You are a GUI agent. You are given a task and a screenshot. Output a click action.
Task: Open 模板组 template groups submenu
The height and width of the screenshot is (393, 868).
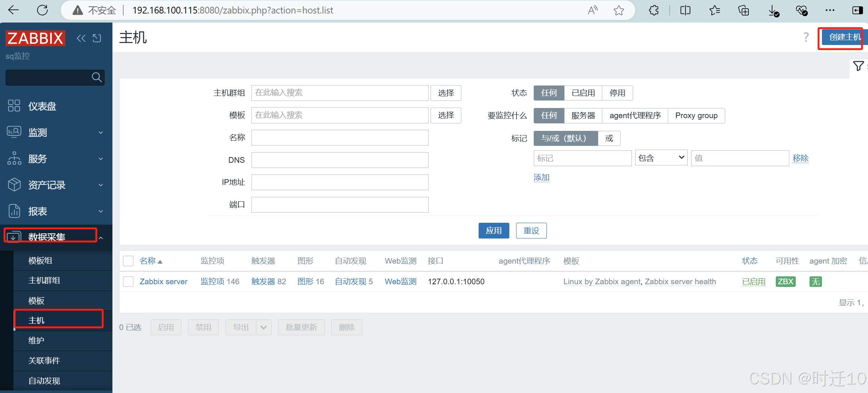pyautogui.click(x=63, y=261)
